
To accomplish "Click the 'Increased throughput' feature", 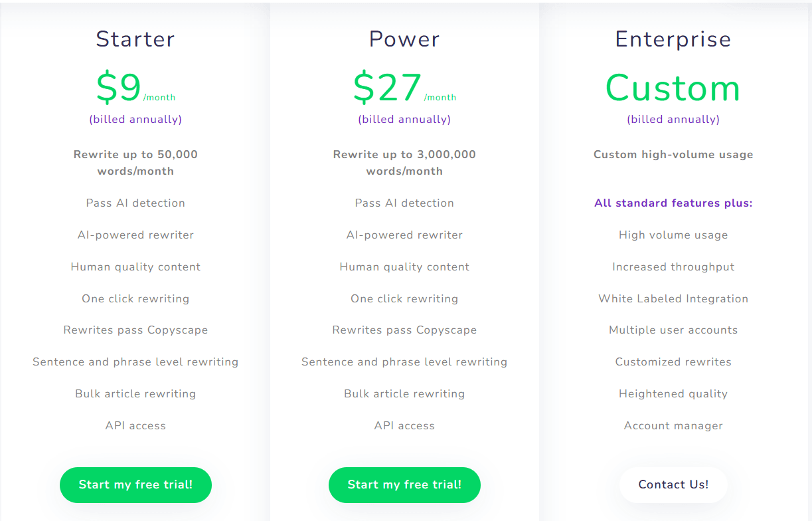I will 673,266.
